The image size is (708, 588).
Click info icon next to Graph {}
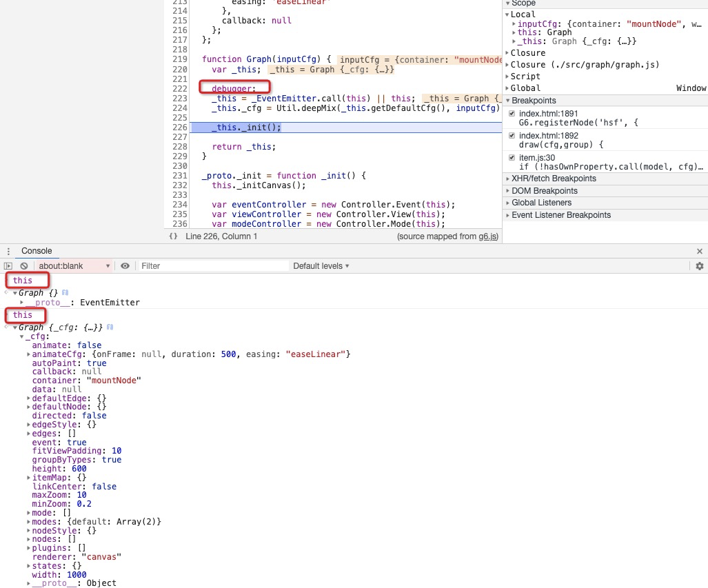click(65, 293)
